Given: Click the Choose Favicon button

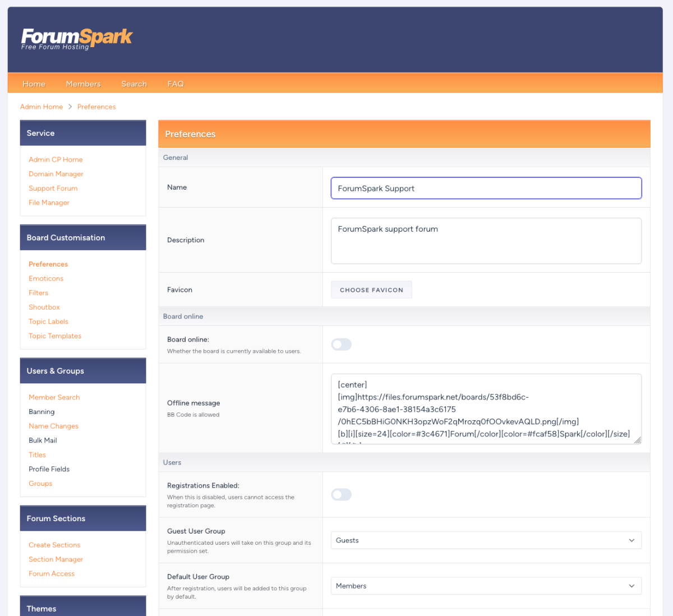Looking at the screenshot, I should click(x=371, y=289).
